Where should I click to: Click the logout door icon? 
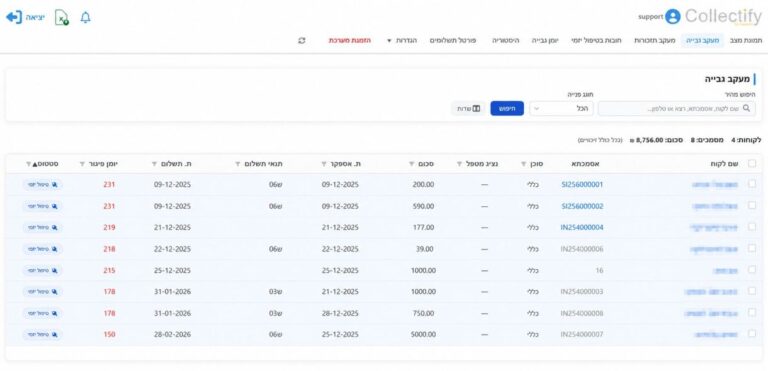click(x=14, y=18)
